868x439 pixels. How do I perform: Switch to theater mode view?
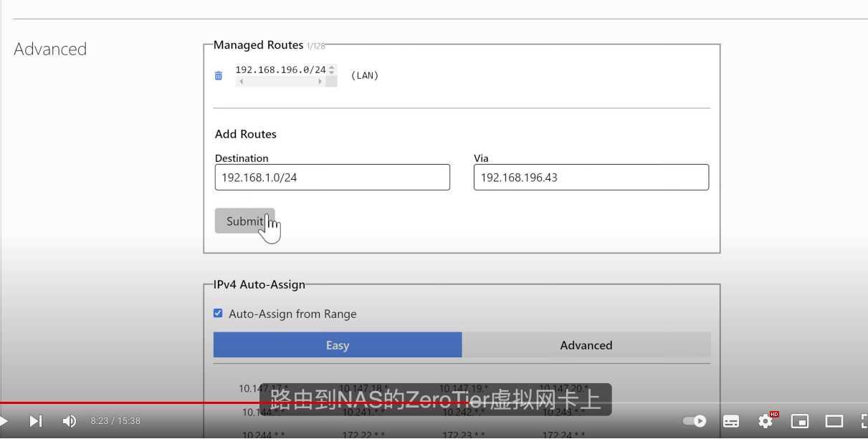pos(834,421)
